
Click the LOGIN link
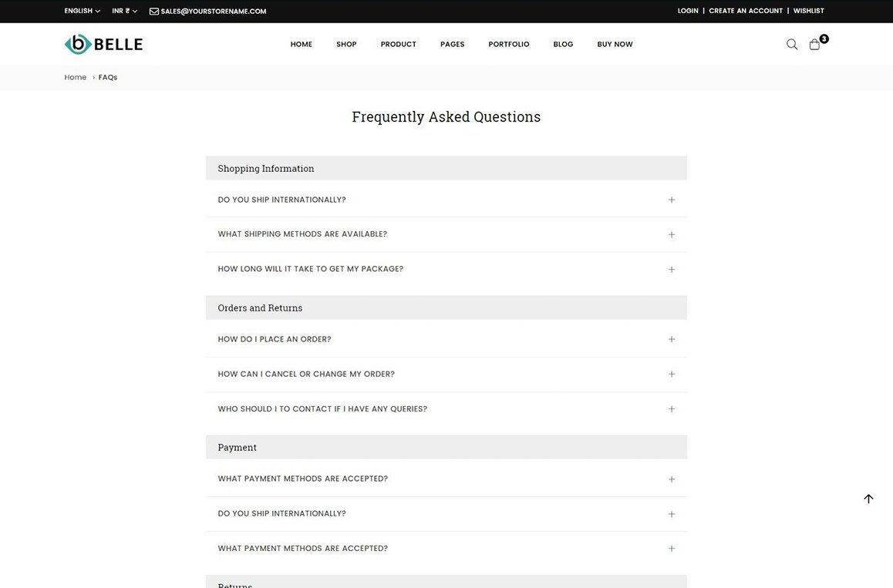click(687, 11)
